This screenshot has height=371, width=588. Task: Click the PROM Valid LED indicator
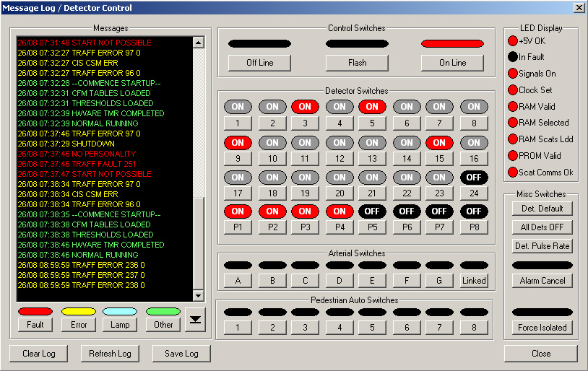tap(513, 155)
